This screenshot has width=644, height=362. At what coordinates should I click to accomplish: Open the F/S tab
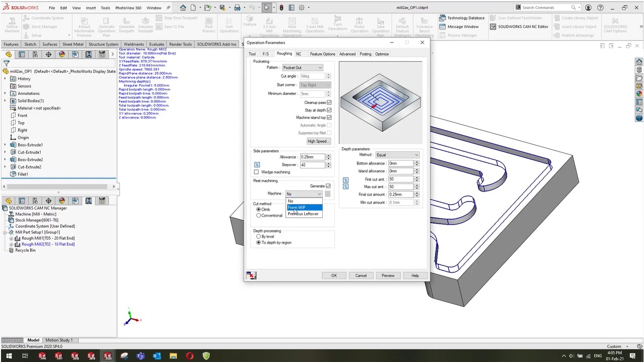[266, 54]
